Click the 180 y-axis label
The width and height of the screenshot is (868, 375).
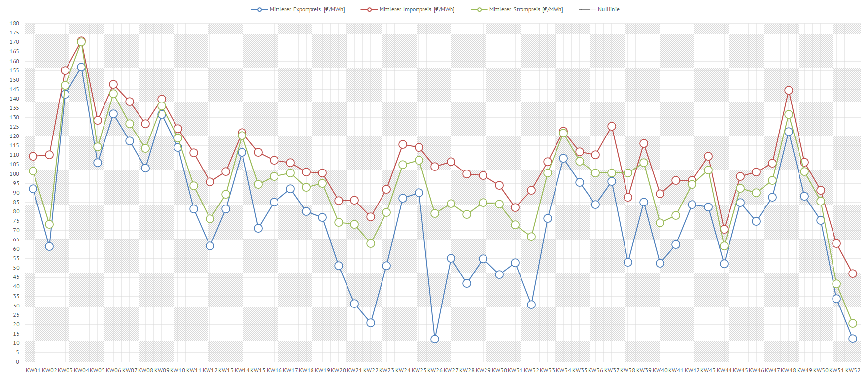[14, 23]
